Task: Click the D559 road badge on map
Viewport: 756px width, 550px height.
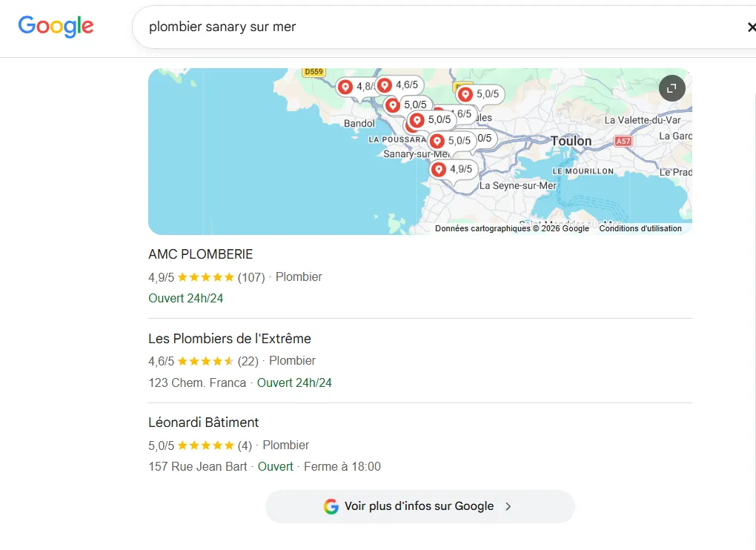Action: (x=314, y=72)
